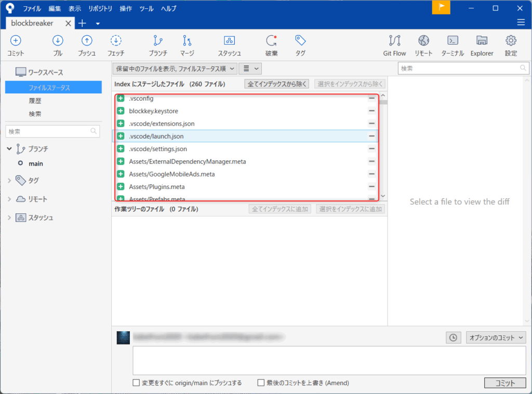Expand the Remote (リモート) sidebar section
This screenshot has height=394, width=532.
9,199
